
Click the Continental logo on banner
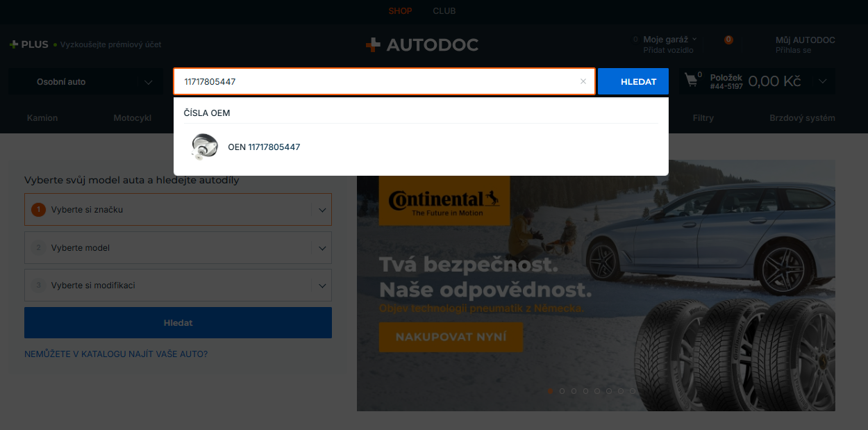(x=444, y=200)
